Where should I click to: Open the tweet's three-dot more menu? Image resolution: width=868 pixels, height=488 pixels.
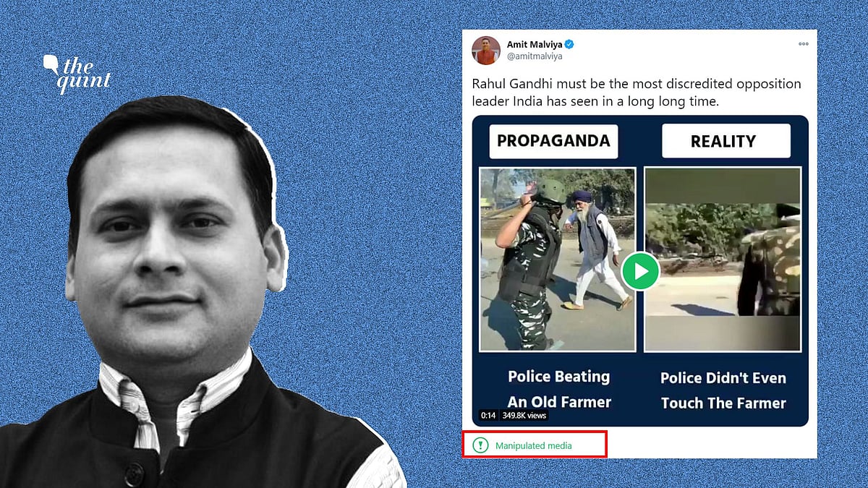click(804, 44)
